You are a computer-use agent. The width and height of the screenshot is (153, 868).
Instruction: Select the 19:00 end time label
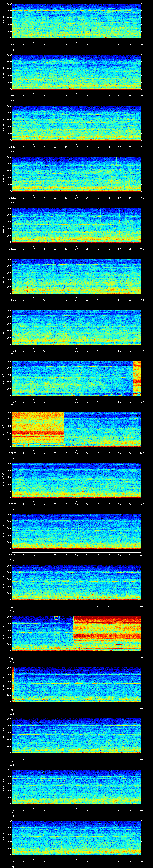click(141, 249)
